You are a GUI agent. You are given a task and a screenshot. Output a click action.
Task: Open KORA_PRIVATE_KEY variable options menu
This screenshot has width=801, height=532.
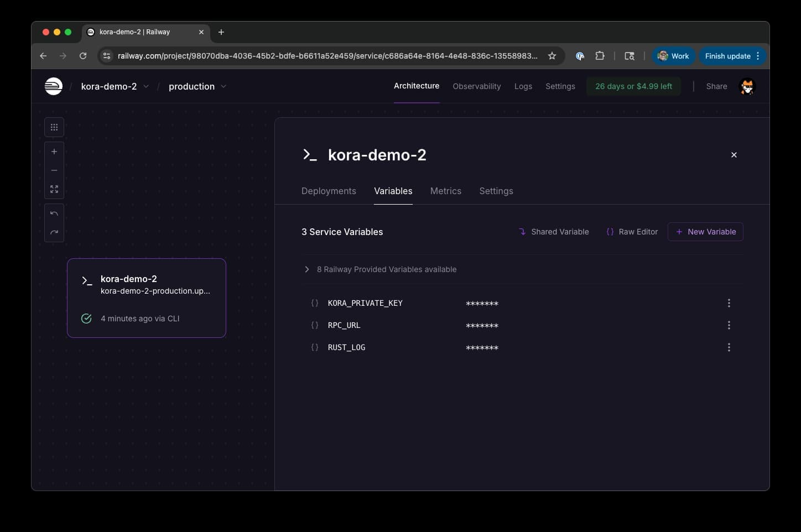click(729, 303)
